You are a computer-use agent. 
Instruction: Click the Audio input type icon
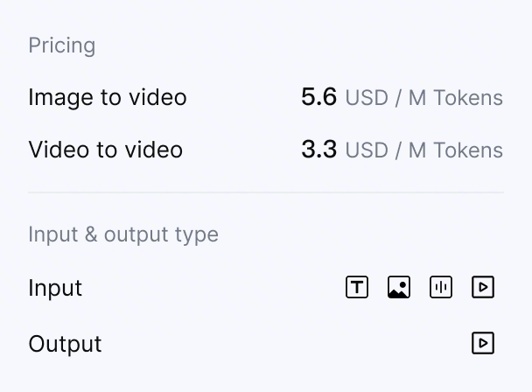pyautogui.click(x=441, y=287)
